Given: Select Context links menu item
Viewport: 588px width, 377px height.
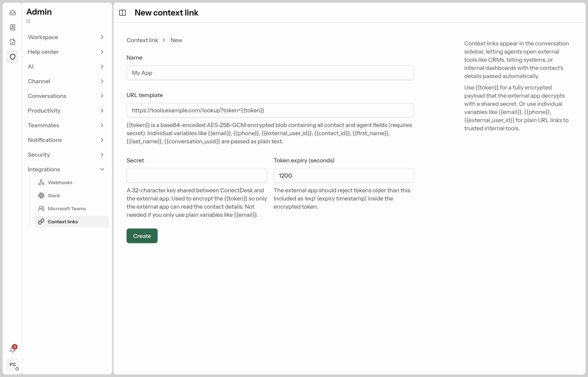Looking at the screenshot, I should (x=72, y=222).
